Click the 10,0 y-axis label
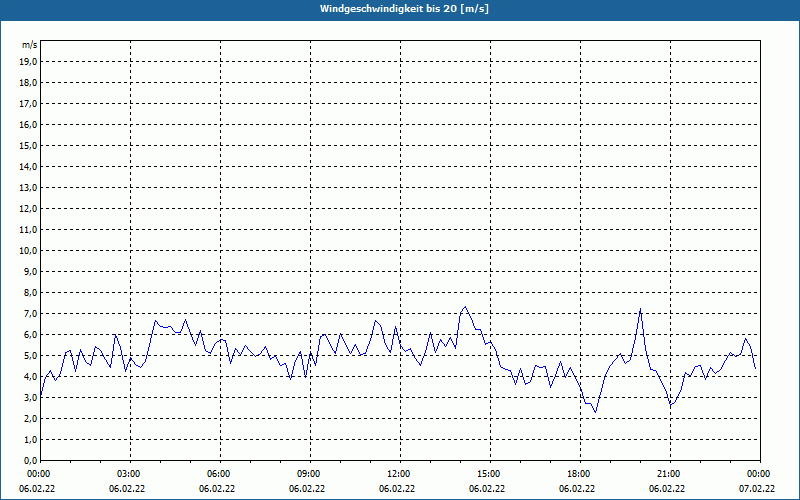This screenshot has width=800, height=500. (28, 251)
